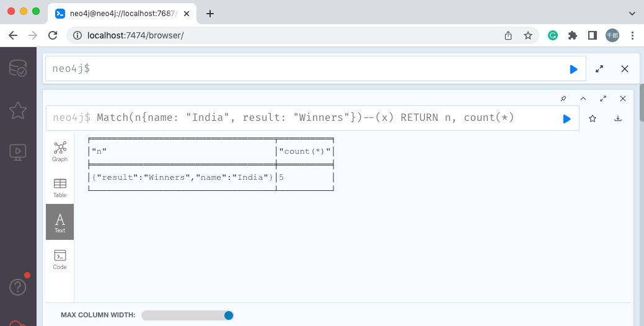This screenshot has height=326, width=644.
Task: Switch to the Graph view
Action: pos(60,151)
